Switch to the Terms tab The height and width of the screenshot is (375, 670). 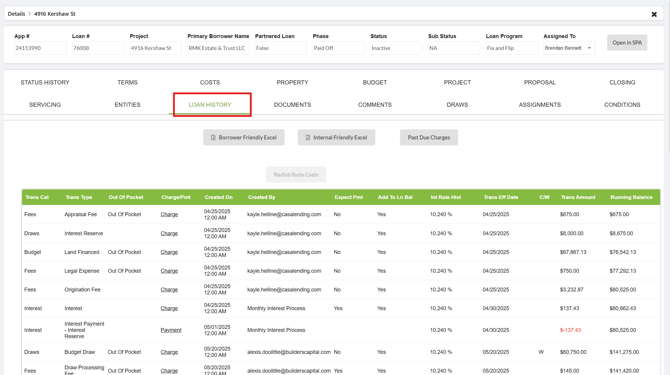tap(127, 82)
